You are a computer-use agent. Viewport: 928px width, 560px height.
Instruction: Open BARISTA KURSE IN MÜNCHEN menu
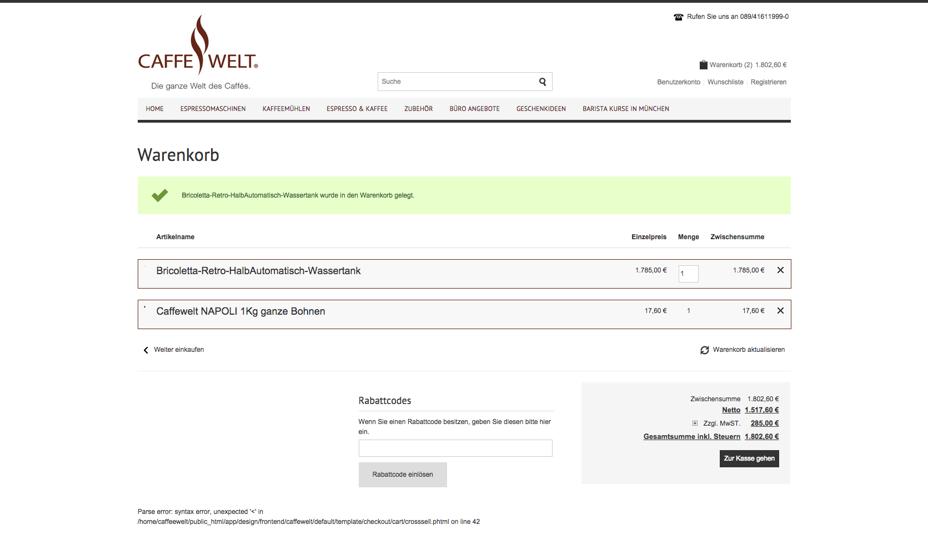tap(625, 109)
